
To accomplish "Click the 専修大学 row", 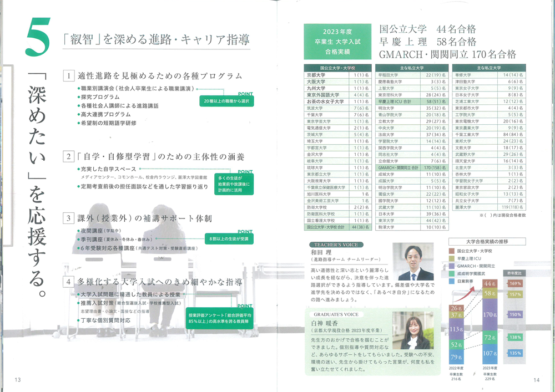I will [x=489, y=75].
